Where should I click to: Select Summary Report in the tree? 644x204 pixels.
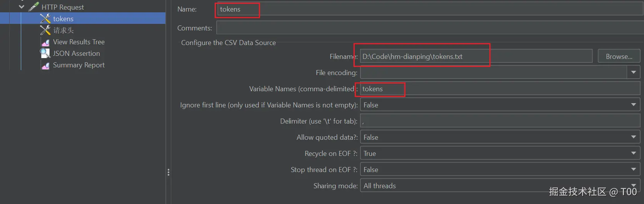(x=78, y=65)
